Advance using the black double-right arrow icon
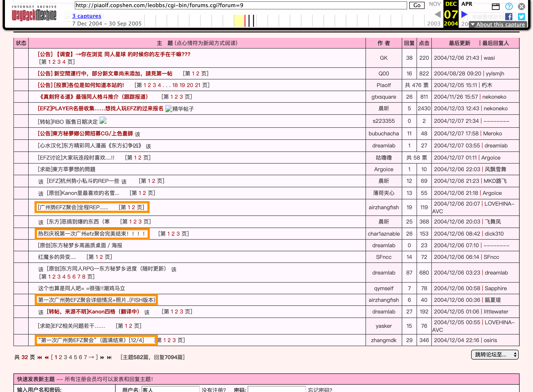Viewport: 533px width, 392px height. 102,357
